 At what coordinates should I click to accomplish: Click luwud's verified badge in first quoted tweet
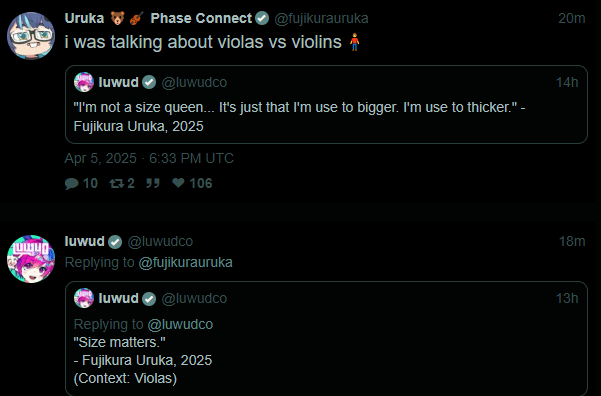point(149,82)
